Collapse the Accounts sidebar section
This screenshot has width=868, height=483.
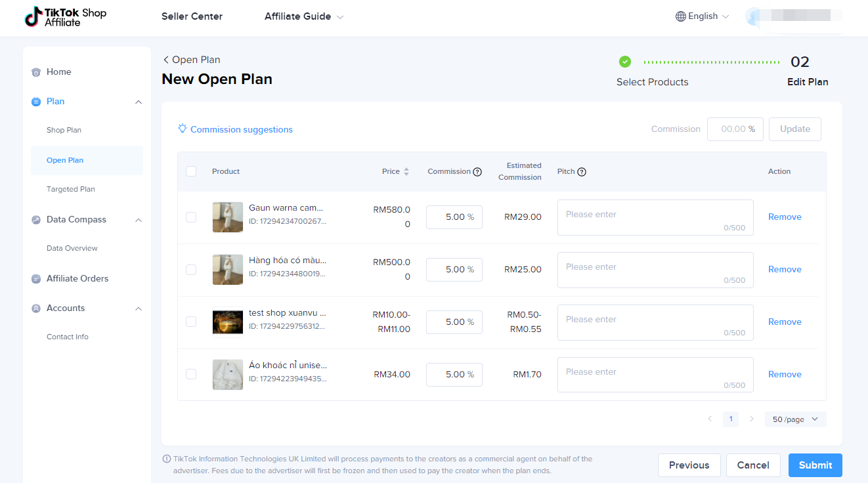coord(138,308)
